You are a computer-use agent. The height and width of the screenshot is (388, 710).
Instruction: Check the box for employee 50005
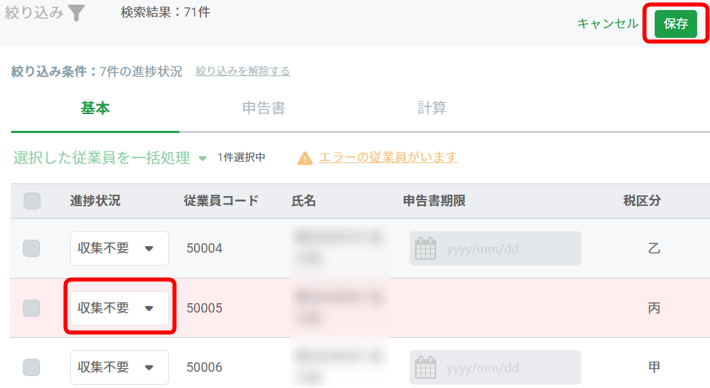pyautogui.click(x=32, y=308)
